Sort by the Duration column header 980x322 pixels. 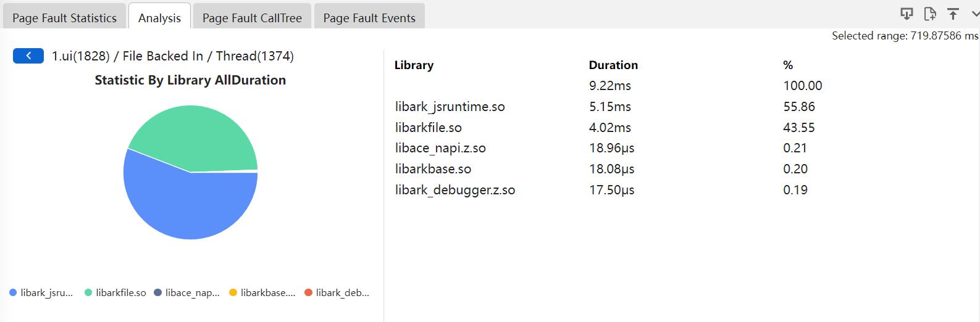coord(613,65)
